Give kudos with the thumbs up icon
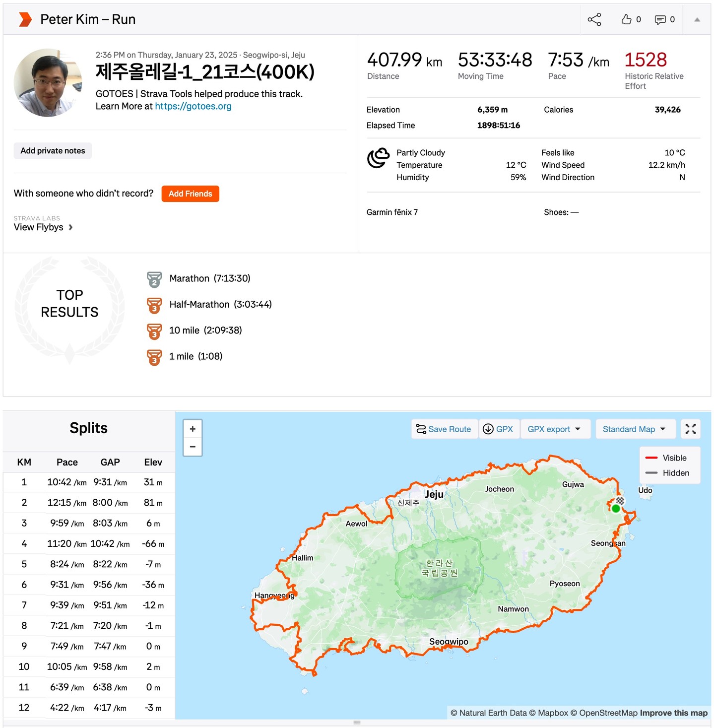 point(626,19)
